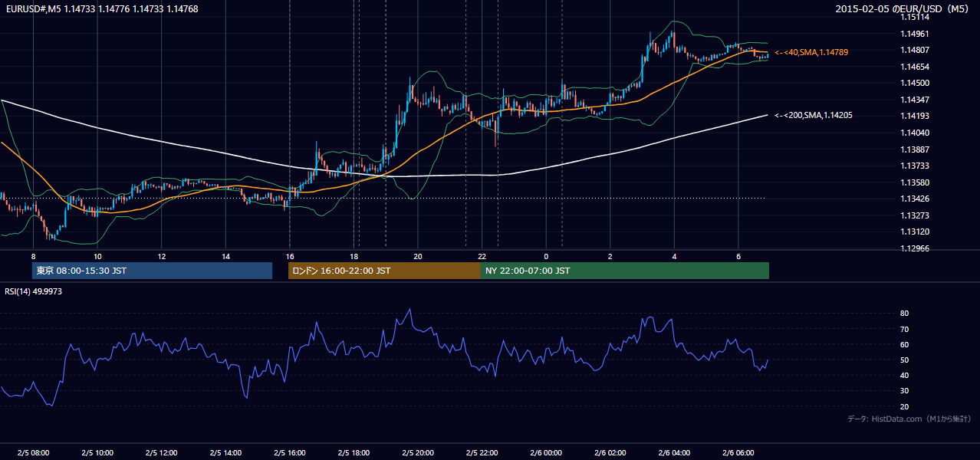Viewport: 980px width, 460px height.
Task: Click the RSI(14) 49.9973 indicator label
Action: click(x=34, y=291)
